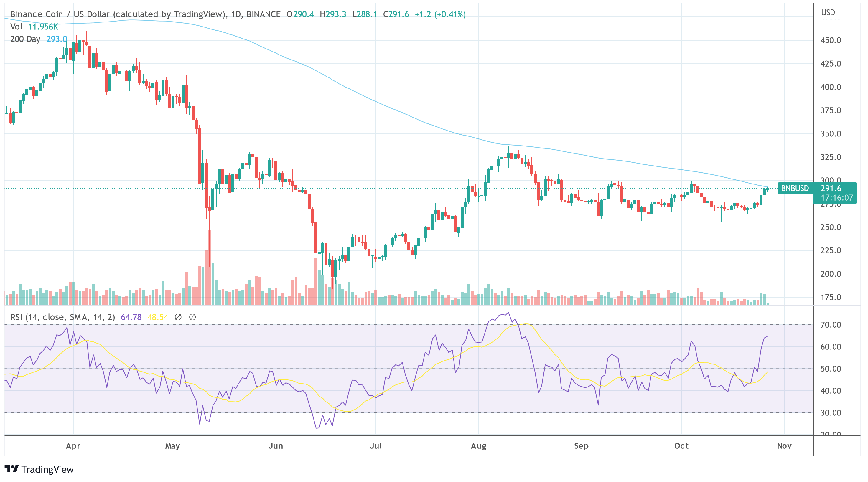Screen dimensions: 868x482
Task: Click the 375.0 price axis label
Action: pos(831,110)
